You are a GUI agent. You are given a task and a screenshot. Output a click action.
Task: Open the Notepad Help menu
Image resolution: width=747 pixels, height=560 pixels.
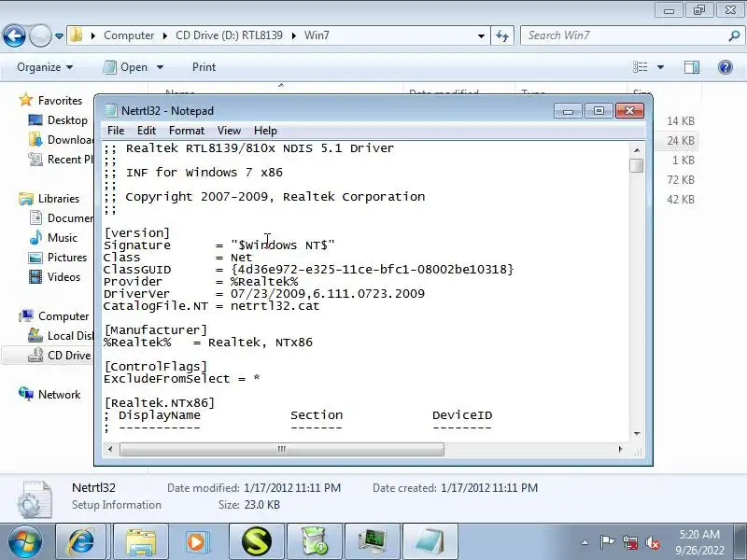tap(265, 131)
